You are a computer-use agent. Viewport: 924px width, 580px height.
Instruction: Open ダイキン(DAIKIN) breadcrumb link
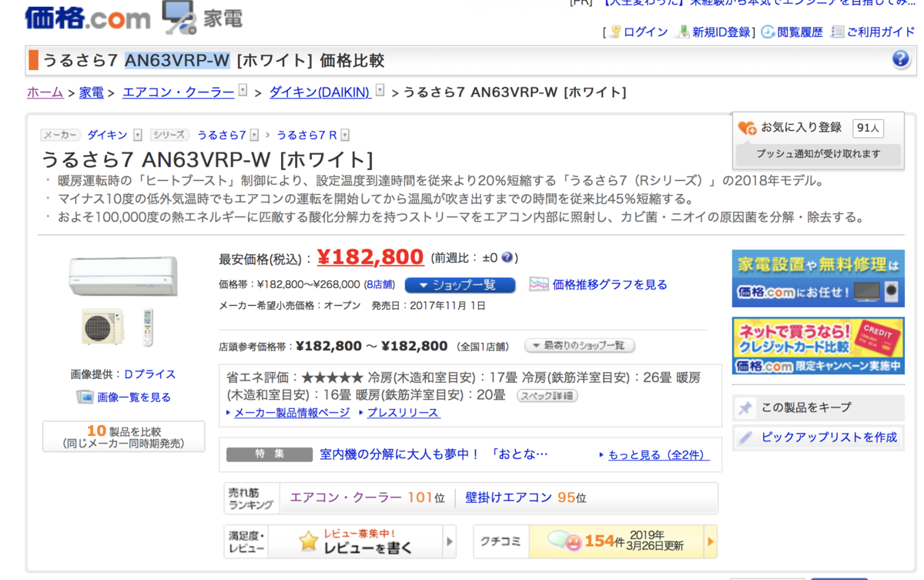[320, 92]
